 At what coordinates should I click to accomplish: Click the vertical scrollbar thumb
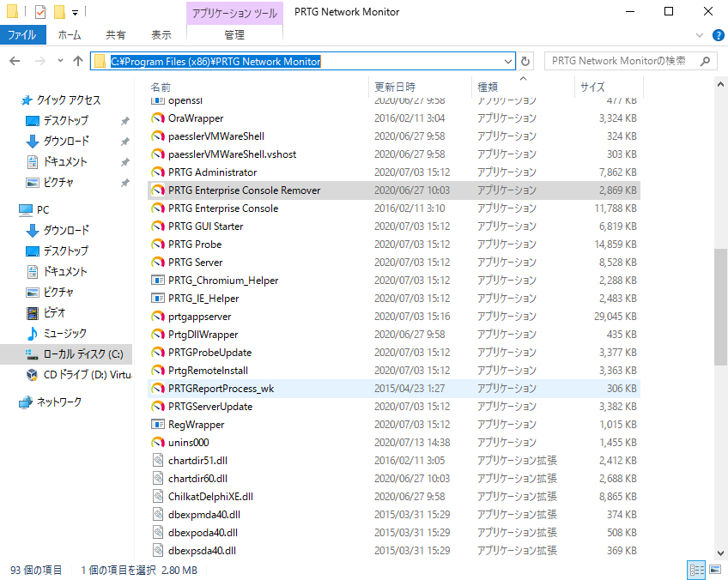tap(720, 306)
